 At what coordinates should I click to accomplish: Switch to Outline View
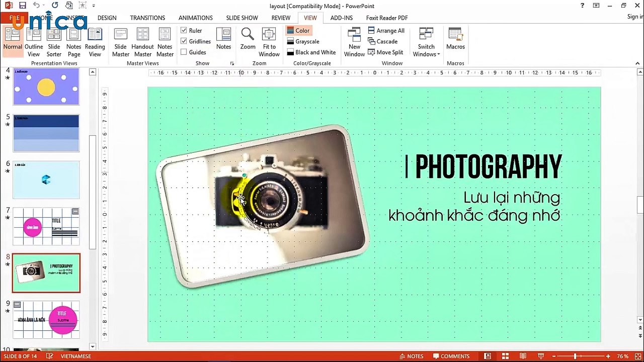click(x=34, y=42)
